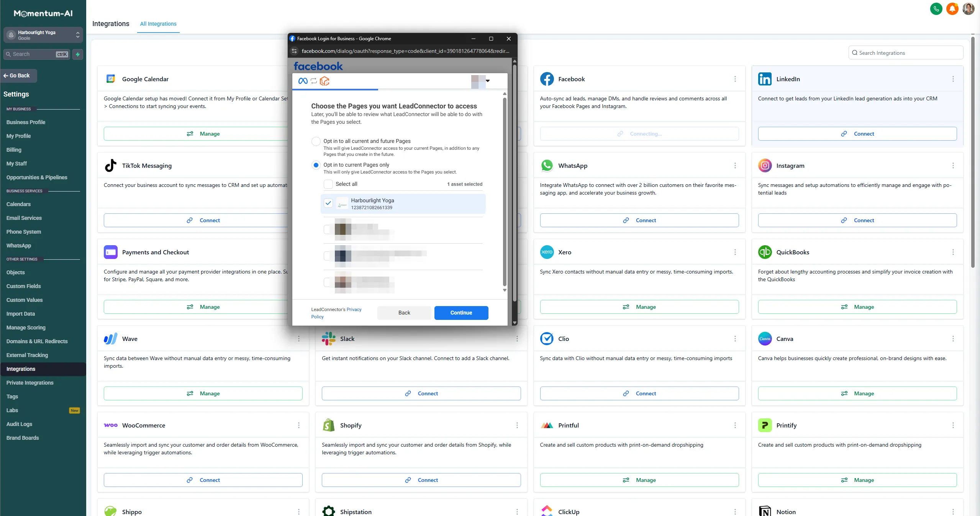The width and height of the screenshot is (980, 516).
Task: Open the Facebook card three-dot menu
Action: coord(735,79)
